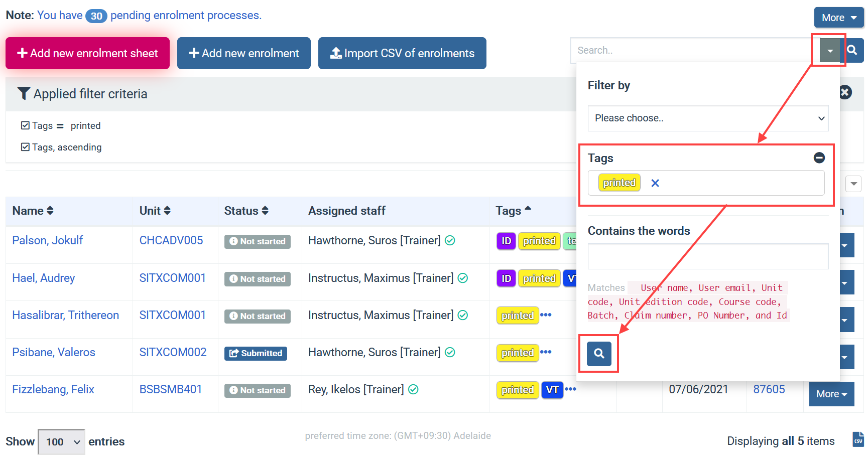Open the enrolment for Hael, Audrey
This screenshot has height=462, width=868.
click(x=43, y=277)
